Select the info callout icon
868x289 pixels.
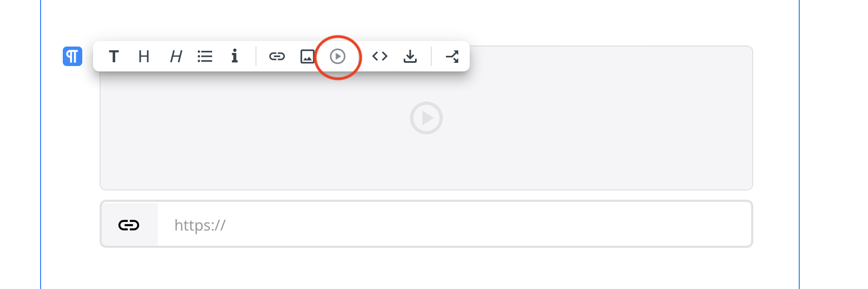point(234,56)
